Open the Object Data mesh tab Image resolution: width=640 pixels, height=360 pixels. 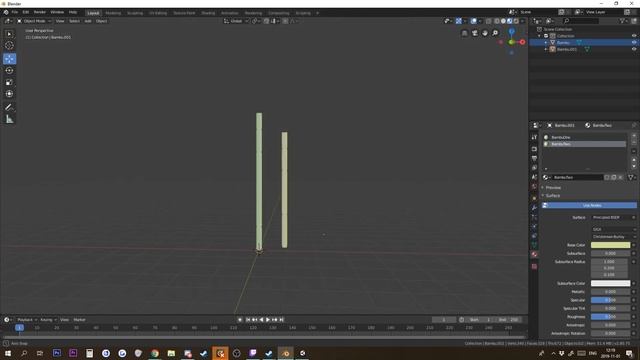point(534,245)
